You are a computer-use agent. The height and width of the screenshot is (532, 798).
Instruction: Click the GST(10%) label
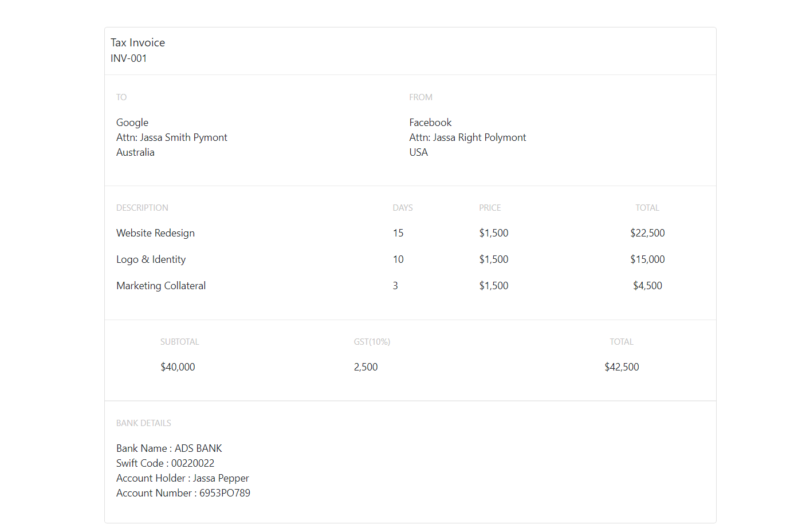point(372,342)
